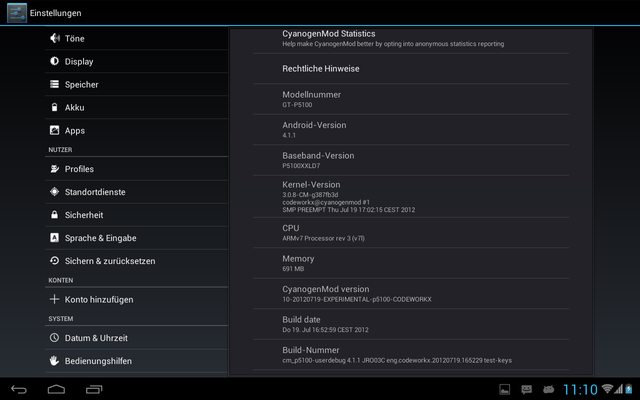Open Sprache & Eingabe settings

[100, 238]
